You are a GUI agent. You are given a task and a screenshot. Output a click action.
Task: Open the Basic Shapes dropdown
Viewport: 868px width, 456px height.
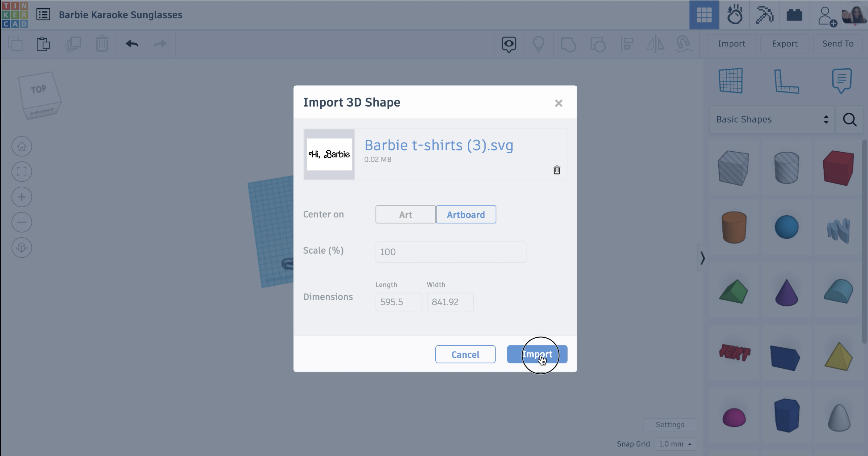click(772, 119)
